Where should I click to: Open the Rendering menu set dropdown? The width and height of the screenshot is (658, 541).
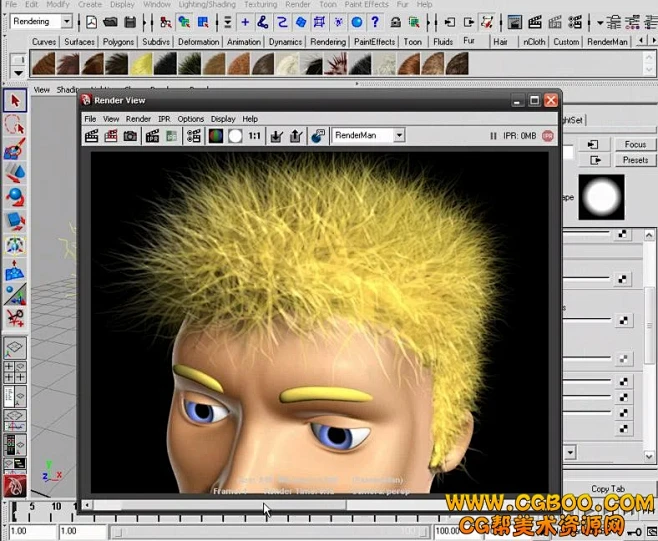pyautogui.click(x=67, y=21)
